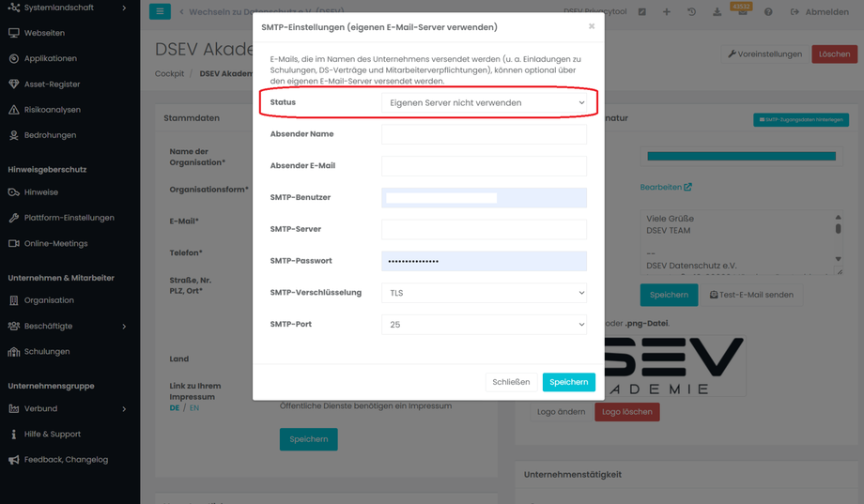Open Hilfe & Support in sidebar
Viewport: 864px width, 504px height.
[53, 434]
